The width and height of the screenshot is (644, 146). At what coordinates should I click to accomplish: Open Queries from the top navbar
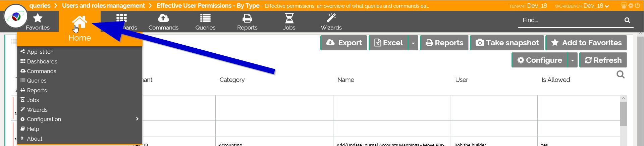205,22
